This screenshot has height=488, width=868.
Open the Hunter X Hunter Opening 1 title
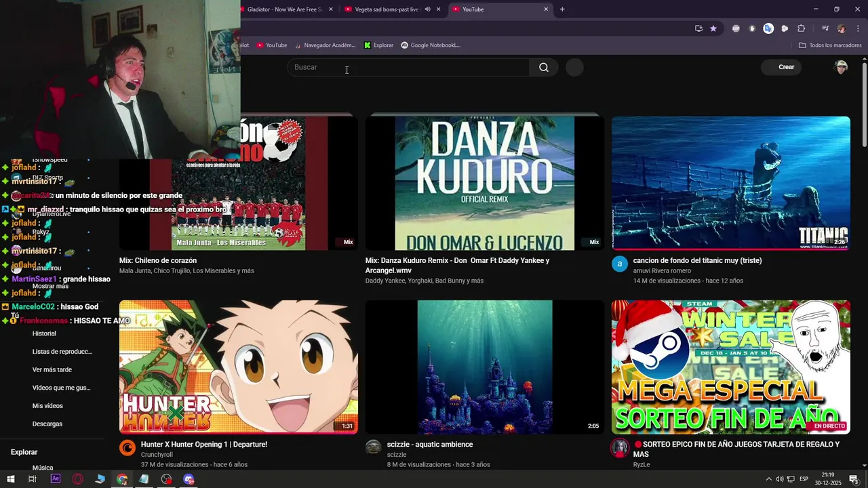click(x=204, y=445)
